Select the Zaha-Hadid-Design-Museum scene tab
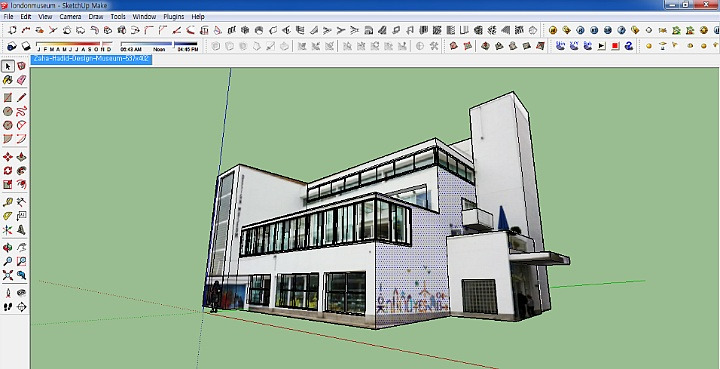720x369 pixels. (91, 59)
